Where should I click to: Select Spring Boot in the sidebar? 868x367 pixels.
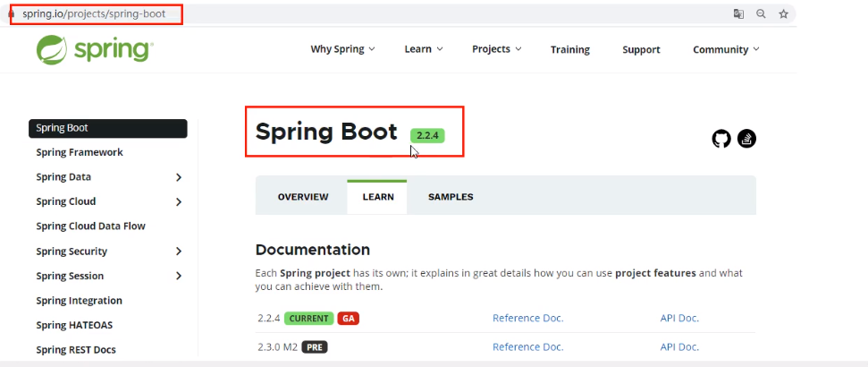pos(108,128)
